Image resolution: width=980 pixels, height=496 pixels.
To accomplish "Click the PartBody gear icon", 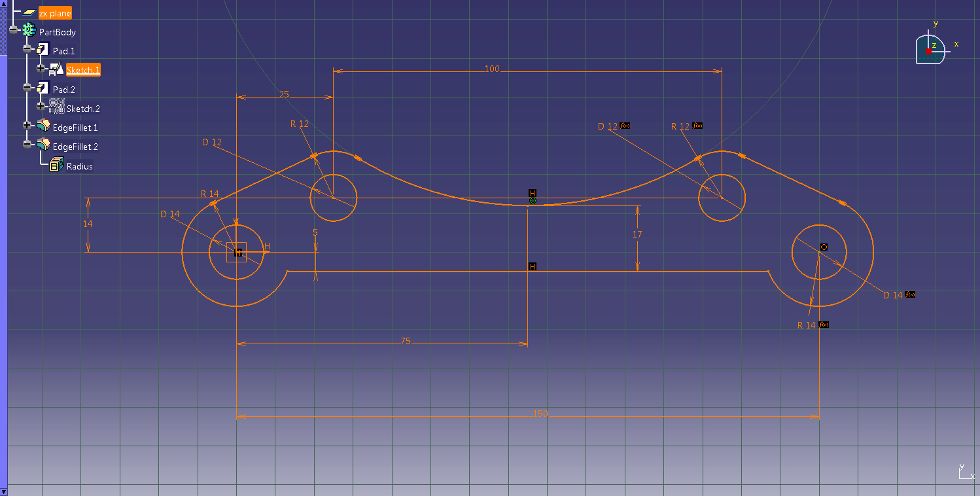I will 29,31.
